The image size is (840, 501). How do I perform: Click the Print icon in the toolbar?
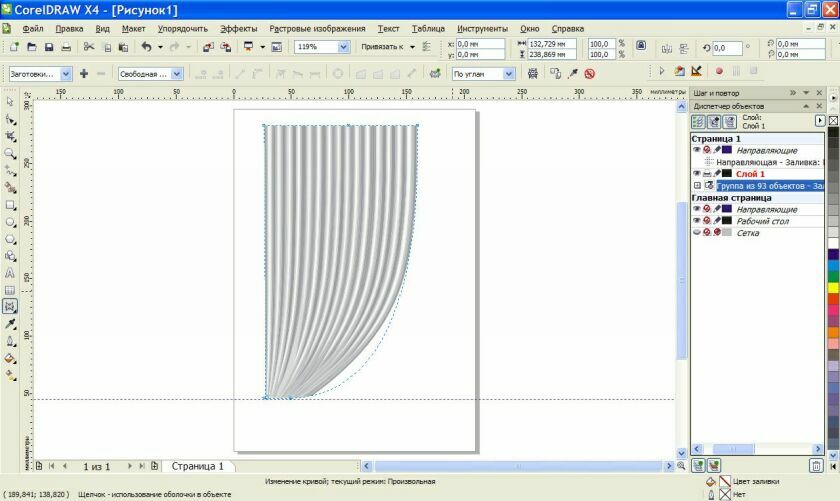click(66, 47)
